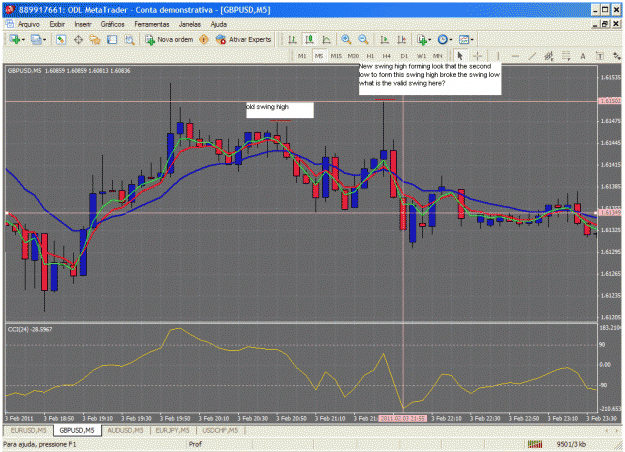625x452 pixels.
Task: Switch to the EURUSD,M5 chart tab
Action: [x=28, y=430]
